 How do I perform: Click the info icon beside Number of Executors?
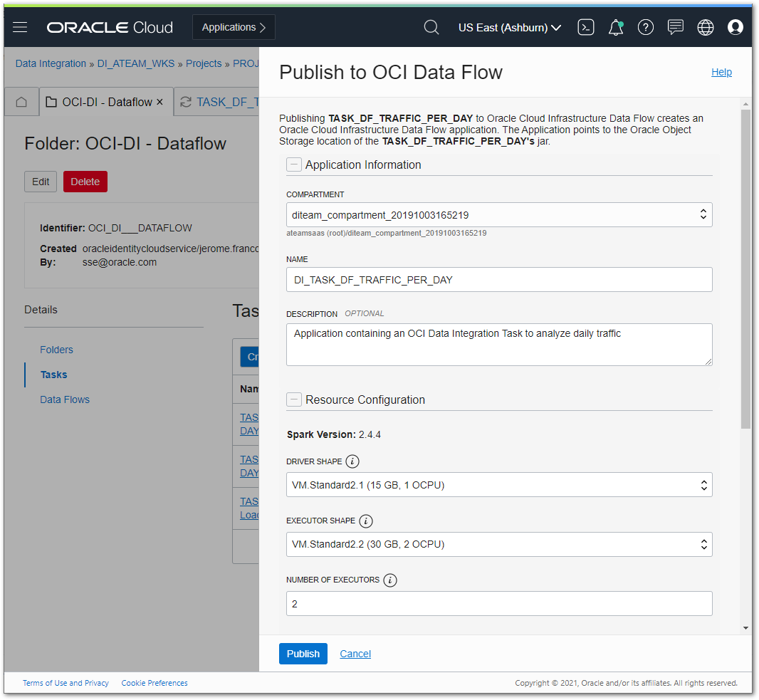click(x=389, y=580)
